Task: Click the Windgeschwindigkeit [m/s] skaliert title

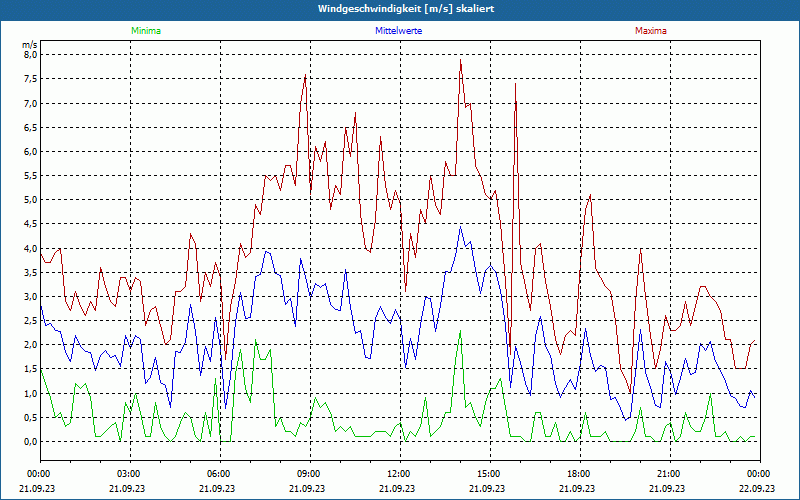Action: coord(406,9)
